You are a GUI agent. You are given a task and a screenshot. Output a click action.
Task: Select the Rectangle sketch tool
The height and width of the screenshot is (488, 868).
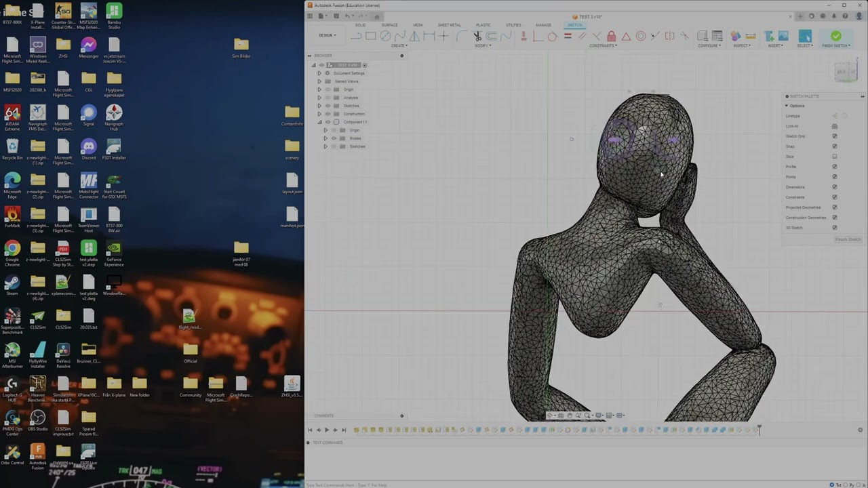click(x=370, y=36)
